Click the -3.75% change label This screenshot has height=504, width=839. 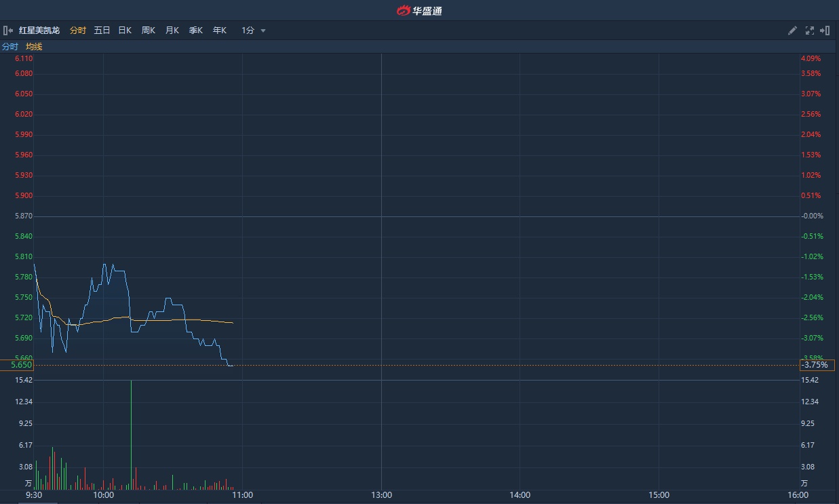pos(817,365)
